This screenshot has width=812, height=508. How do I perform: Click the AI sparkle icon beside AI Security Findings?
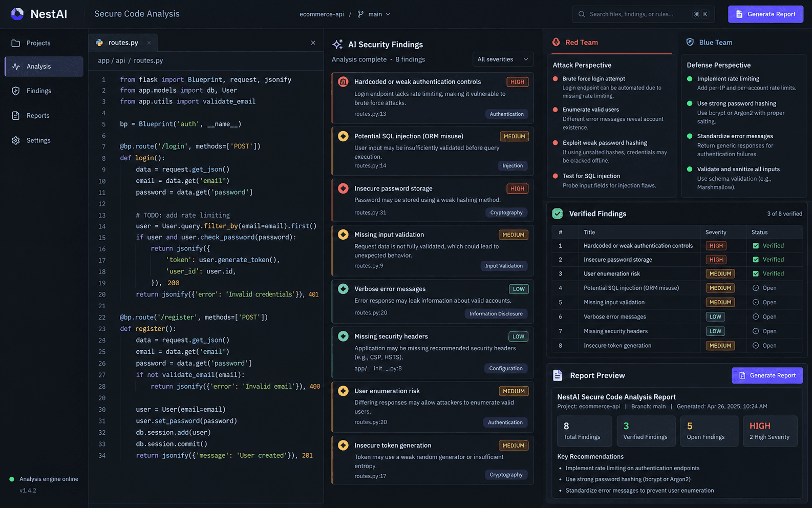[337, 45]
